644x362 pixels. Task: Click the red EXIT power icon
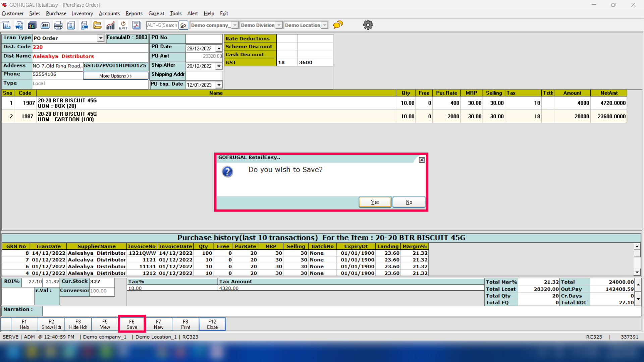point(123,25)
